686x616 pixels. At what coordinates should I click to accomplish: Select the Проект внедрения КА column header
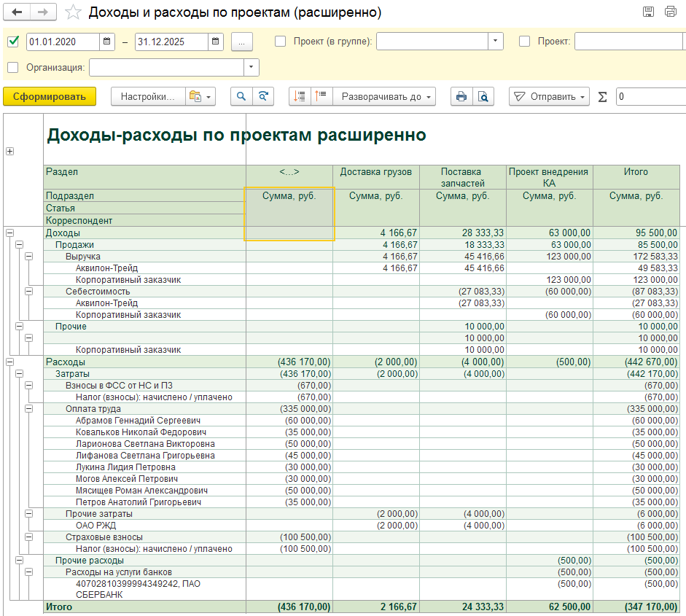tap(550, 177)
